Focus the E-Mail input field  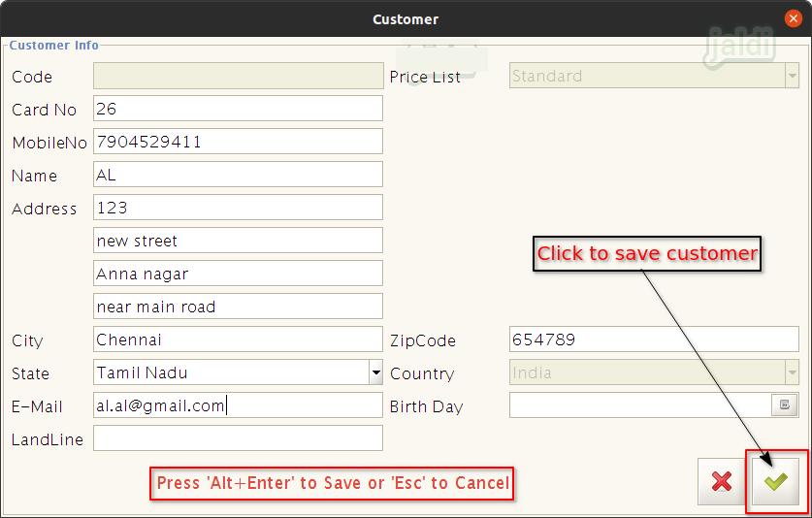[x=239, y=405]
